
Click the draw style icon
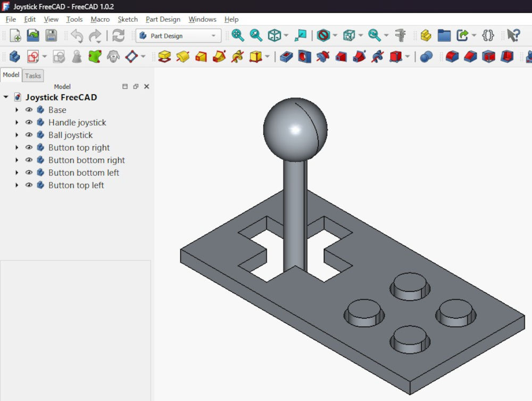(x=323, y=35)
